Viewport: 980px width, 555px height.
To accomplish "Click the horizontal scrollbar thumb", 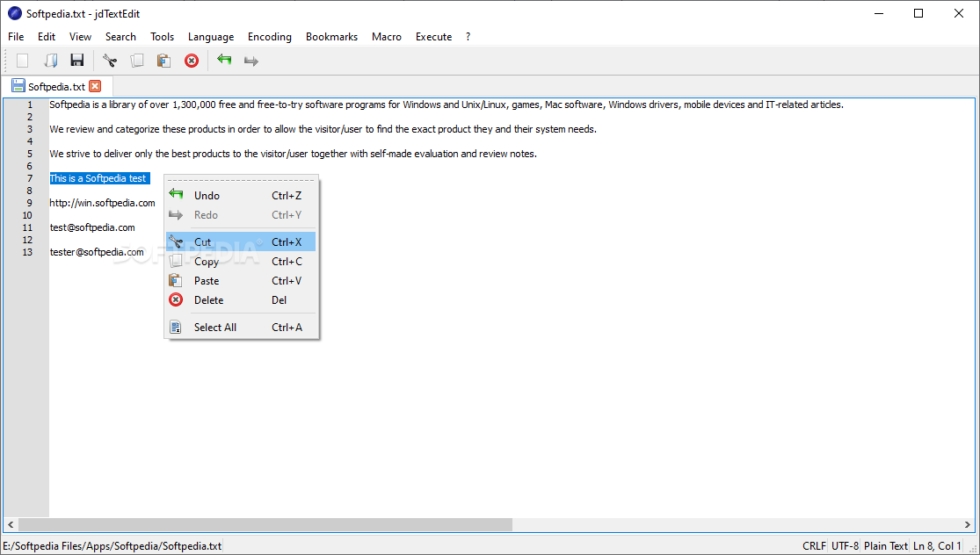I will (265, 524).
